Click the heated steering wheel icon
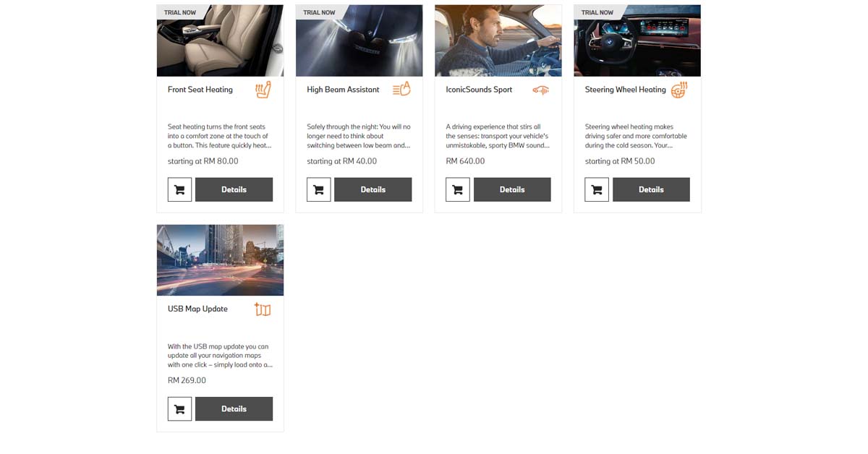Image resolution: width=868 pixels, height=454 pixels. click(679, 90)
